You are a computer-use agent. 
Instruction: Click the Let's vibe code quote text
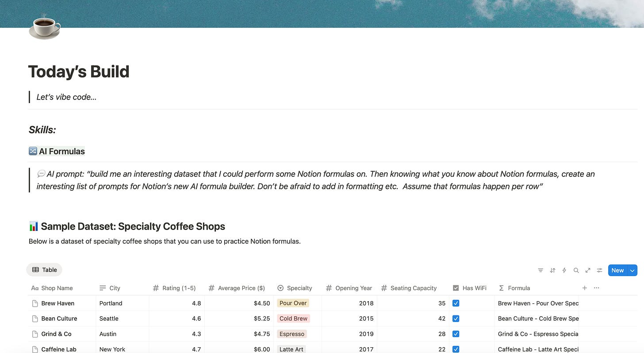66,97
